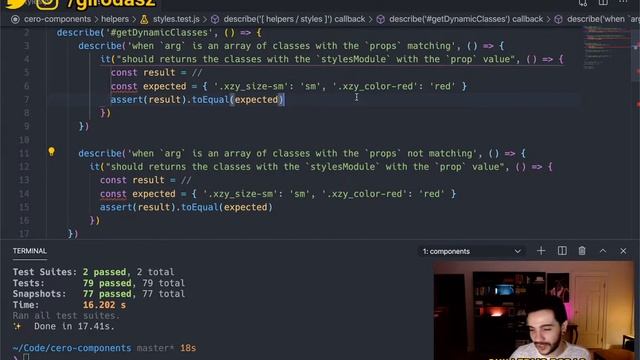The image size is (640, 360).
Task: Click 'Done in 17.41s.' in terminal
Action: tap(74, 327)
